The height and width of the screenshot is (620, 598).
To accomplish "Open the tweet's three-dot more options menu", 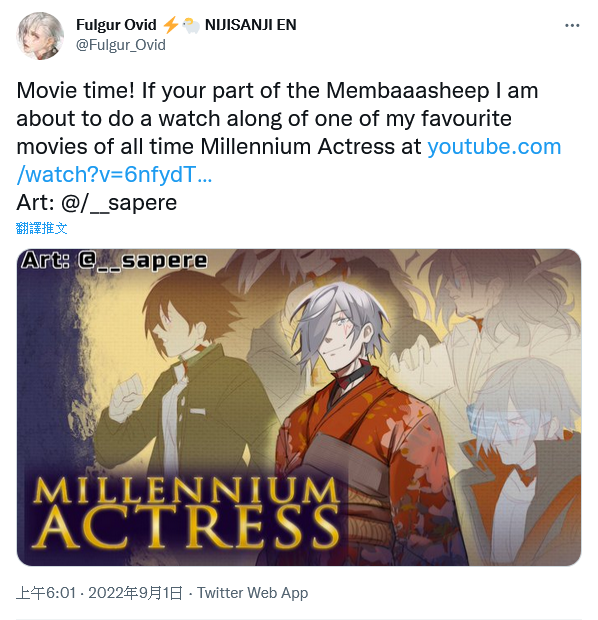I will click(x=572, y=26).
